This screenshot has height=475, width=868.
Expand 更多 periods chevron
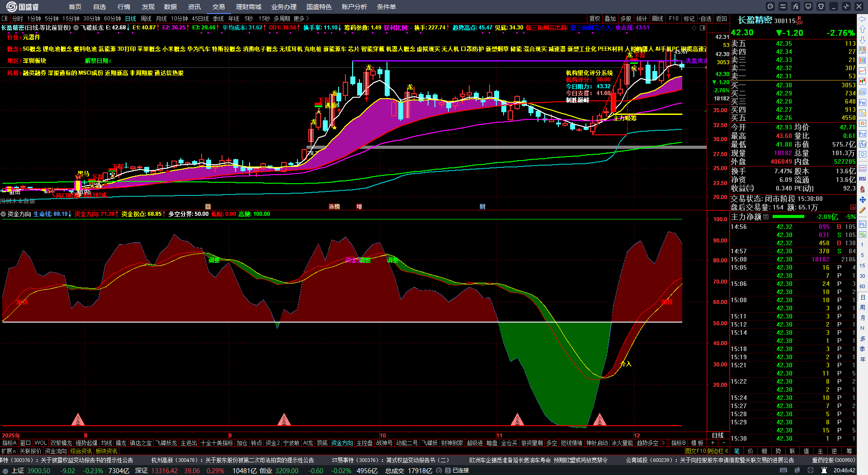click(x=302, y=19)
